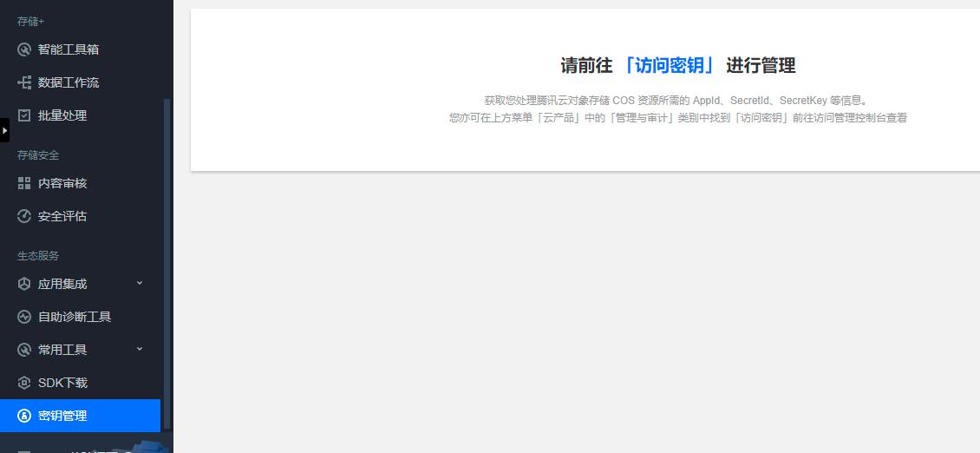Click the 智能工具箱 wrench icon
This screenshot has width=980, height=453.
click(24, 49)
